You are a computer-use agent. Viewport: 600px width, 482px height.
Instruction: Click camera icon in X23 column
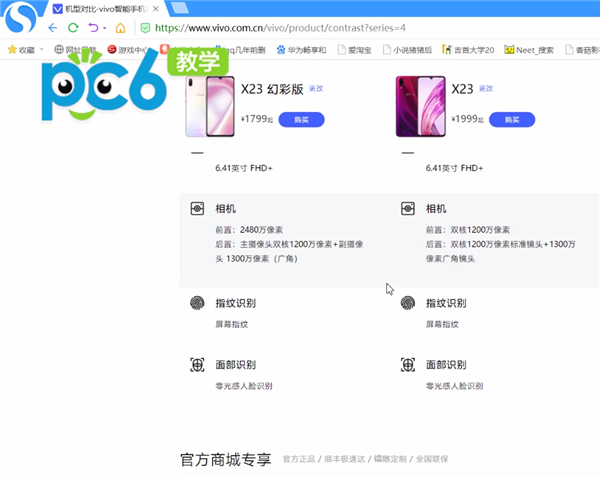408,208
